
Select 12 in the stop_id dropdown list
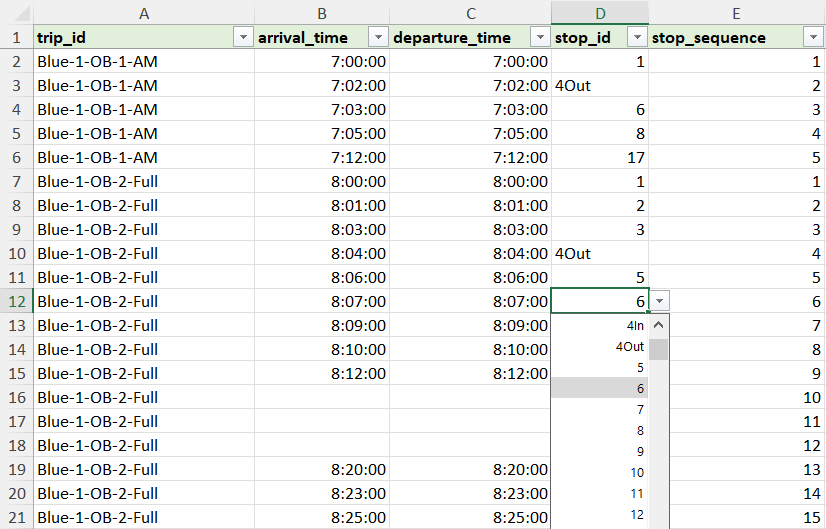pos(600,514)
